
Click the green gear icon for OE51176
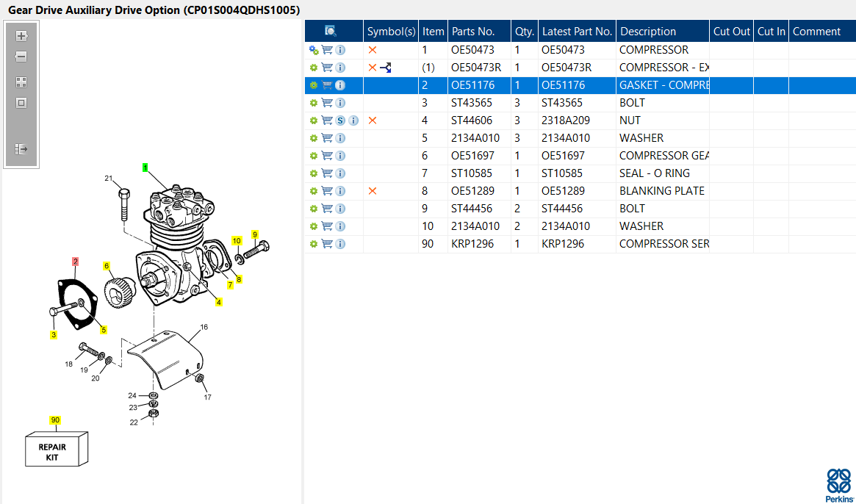coord(314,85)
